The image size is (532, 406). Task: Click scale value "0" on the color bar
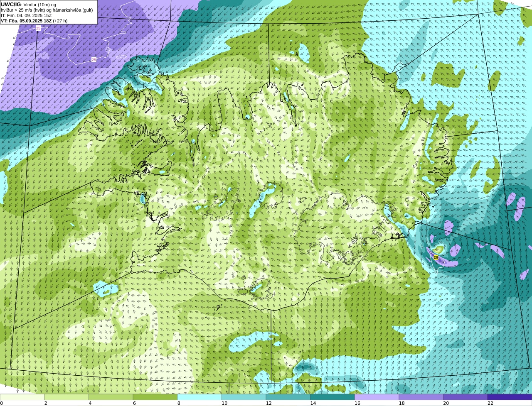[1, 403]
